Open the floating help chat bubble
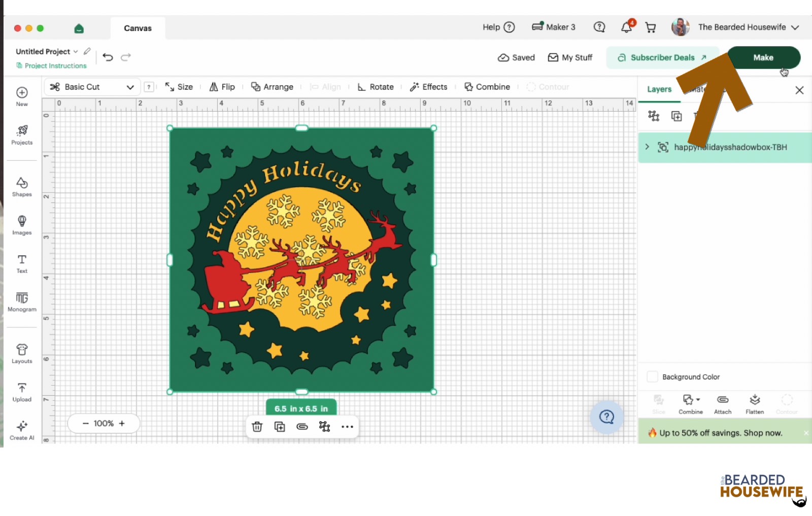This screenshot has height=516, width=812. click(x=606, y=417)
